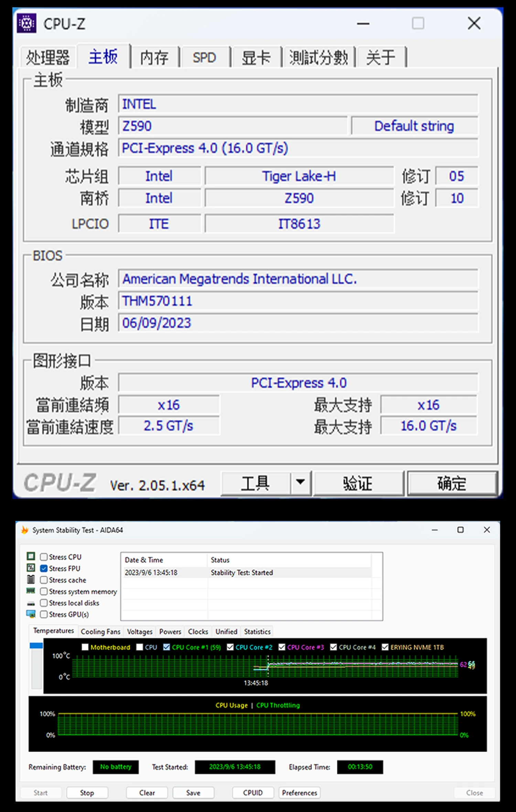Click the RAM icon beside Stress system memory
Image resolution: width=516 pixels, height=812 pixels.
tap(31, 591)
